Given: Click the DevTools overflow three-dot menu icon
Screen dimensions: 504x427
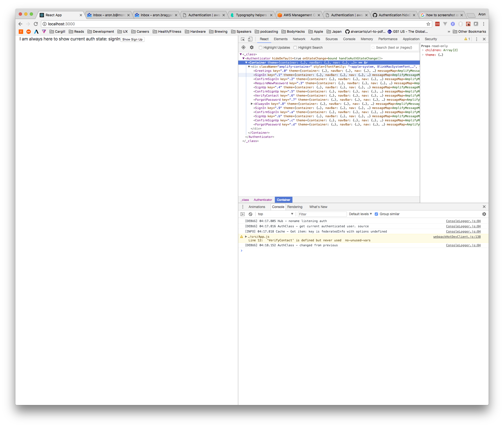Looking at the screenshot, I should click(x=476, y=39).
